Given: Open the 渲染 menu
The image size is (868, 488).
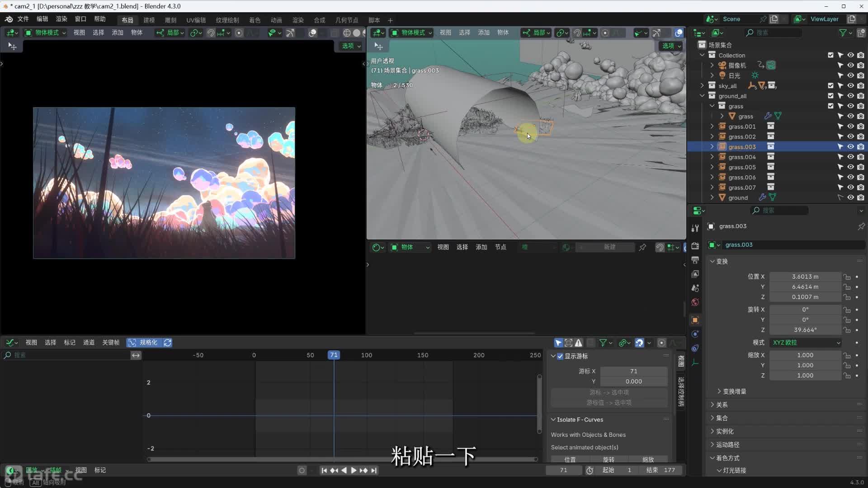Looking at the screenshot, I should click(61, 19).
